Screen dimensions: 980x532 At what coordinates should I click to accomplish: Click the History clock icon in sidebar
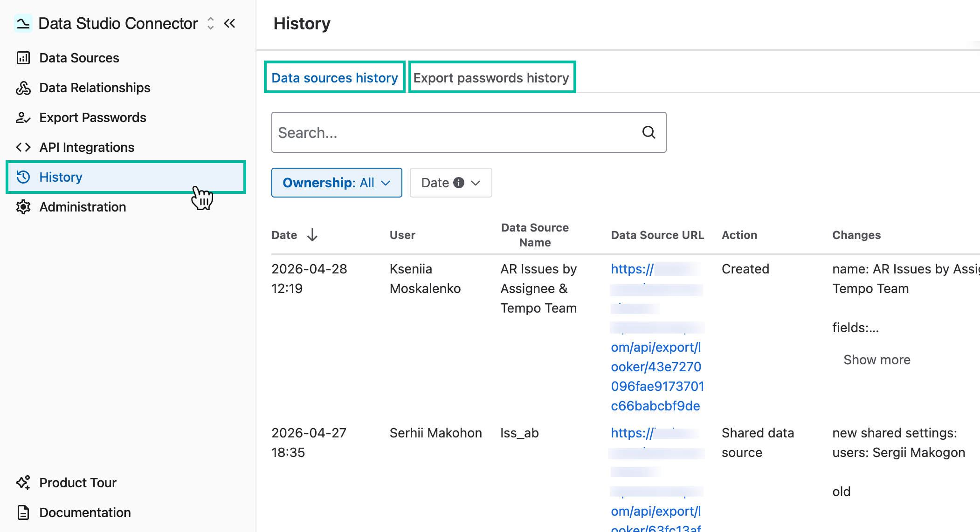(23, 177)
